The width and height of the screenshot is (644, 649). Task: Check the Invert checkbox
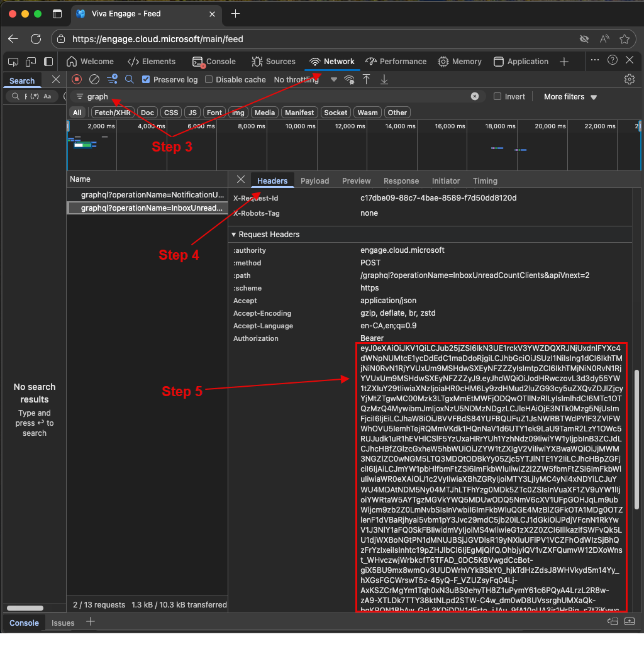[497, 96]
